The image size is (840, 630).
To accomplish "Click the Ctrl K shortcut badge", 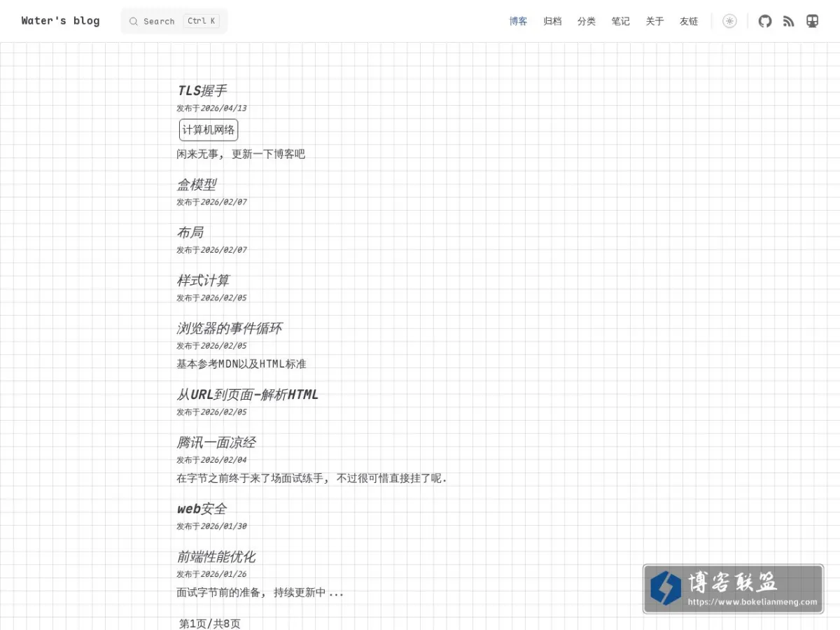I will pos(202,21).
